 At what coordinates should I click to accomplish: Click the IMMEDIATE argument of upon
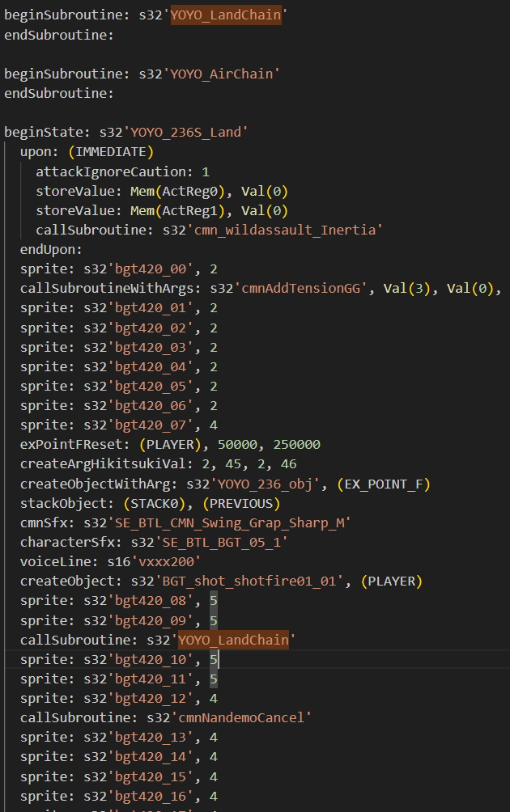tap(111, 152)
